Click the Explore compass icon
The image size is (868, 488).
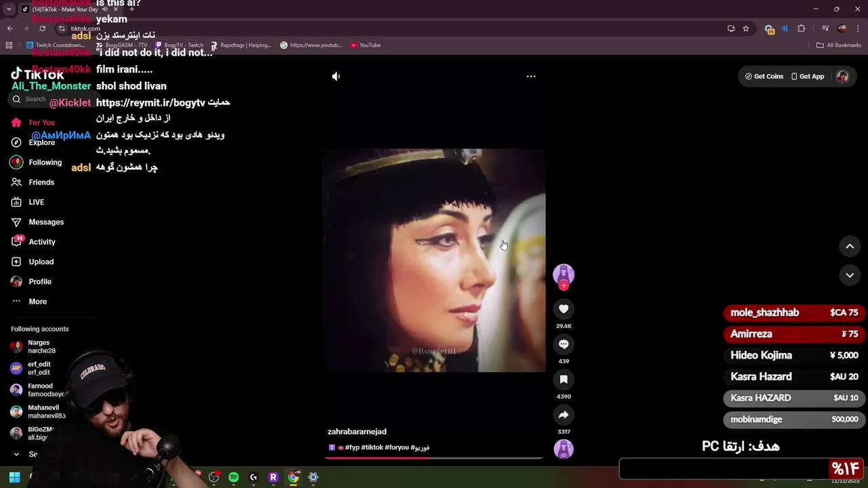pos(16,142)
